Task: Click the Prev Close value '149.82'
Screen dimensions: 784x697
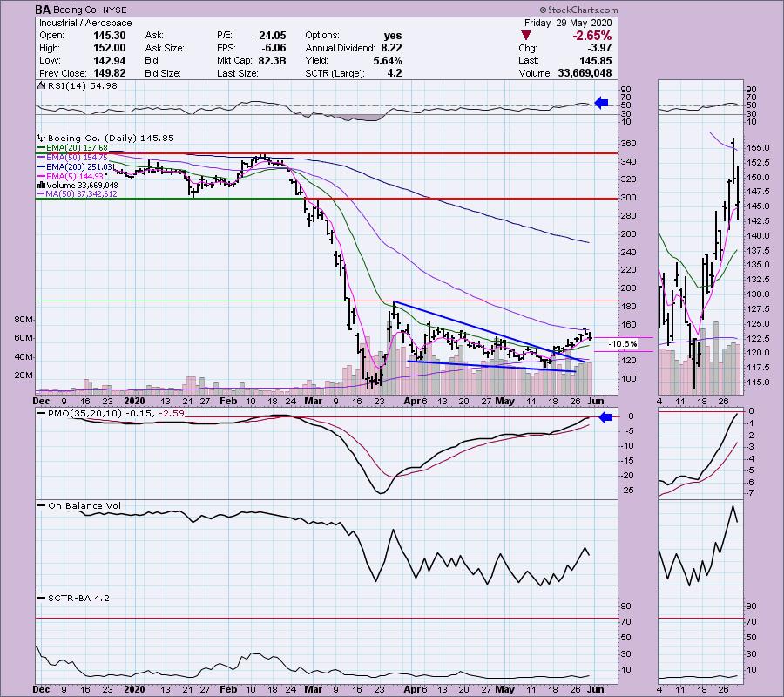Action: click(x=110, y=73)
